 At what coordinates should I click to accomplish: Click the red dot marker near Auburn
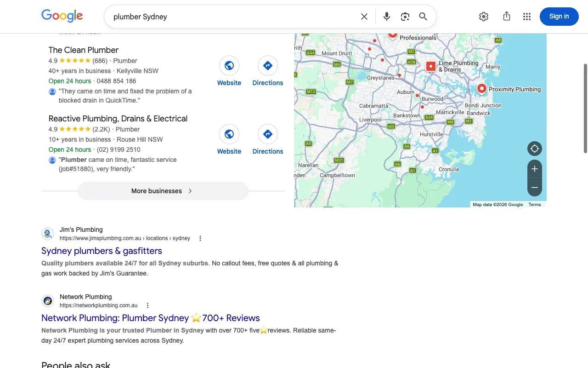418,95
